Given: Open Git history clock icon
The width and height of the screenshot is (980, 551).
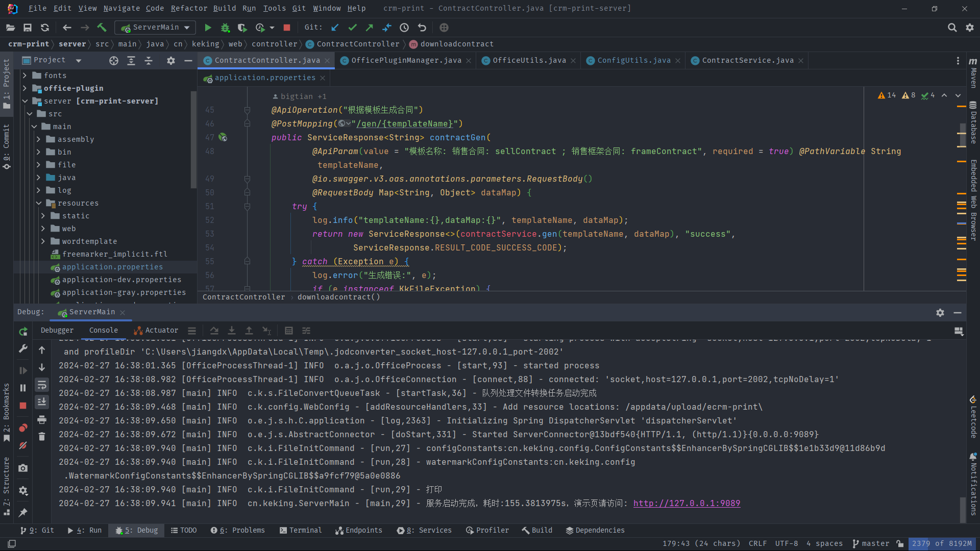Looking at the screenshot, I should tap(404, 28).
